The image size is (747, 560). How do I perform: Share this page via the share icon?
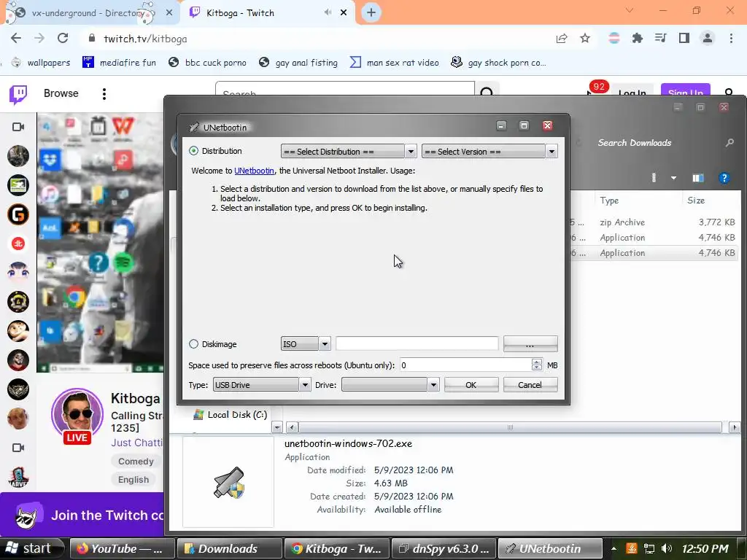coord(562,39)
